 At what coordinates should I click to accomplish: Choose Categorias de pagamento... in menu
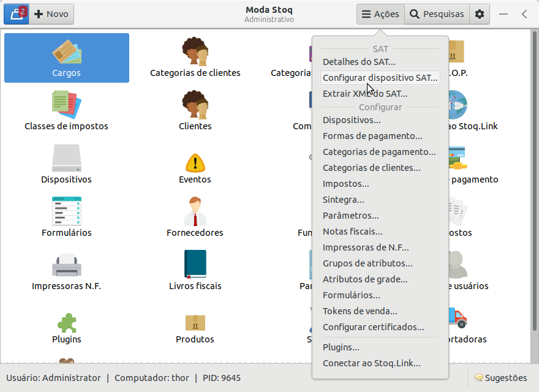[380, 152]
